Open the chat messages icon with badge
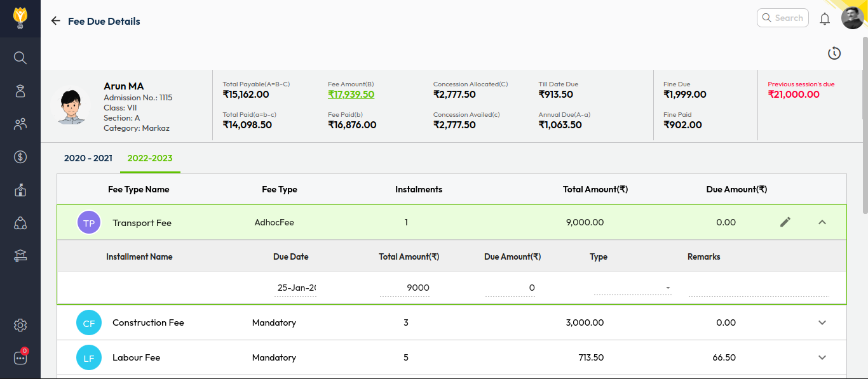This screenshot has height=379, width=868. click(x=20, y=358)
